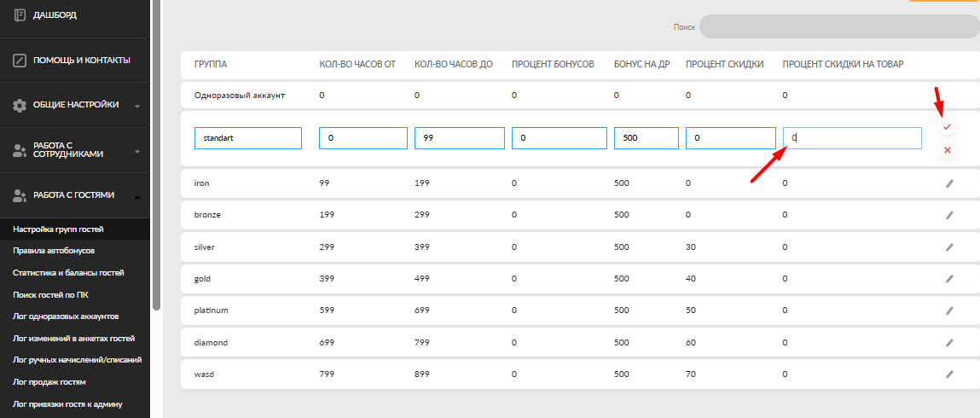The width and height of the screenshot is (980, 418).
Task: Click the Помощь и контакты icon
Action: coord(20,61)
